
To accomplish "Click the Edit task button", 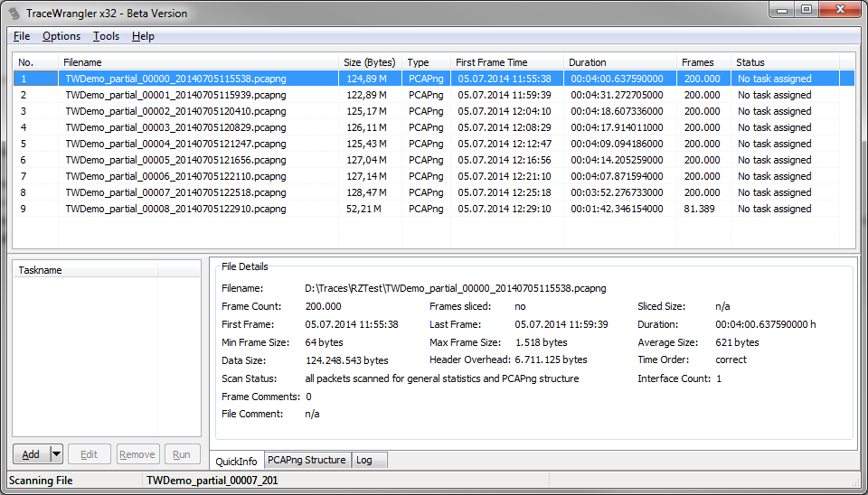I will pyautogui.click(x=90, y=454).
